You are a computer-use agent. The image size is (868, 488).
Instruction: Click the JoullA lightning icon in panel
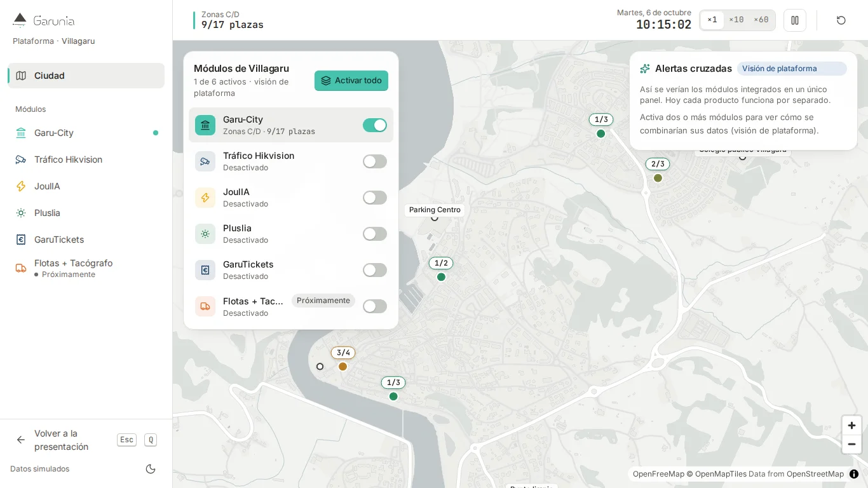(205, 198)
